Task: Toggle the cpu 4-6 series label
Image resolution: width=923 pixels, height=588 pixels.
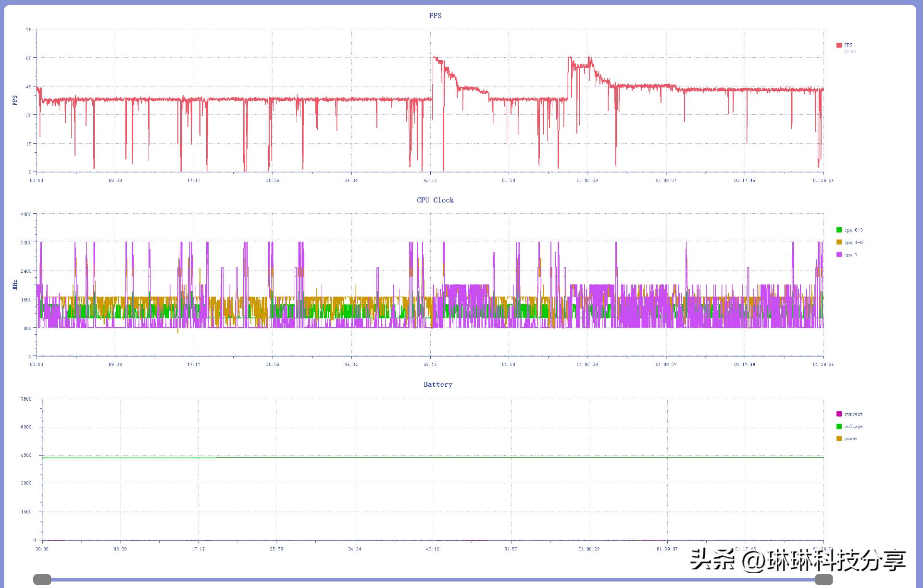Action: (x=853, y=243)
